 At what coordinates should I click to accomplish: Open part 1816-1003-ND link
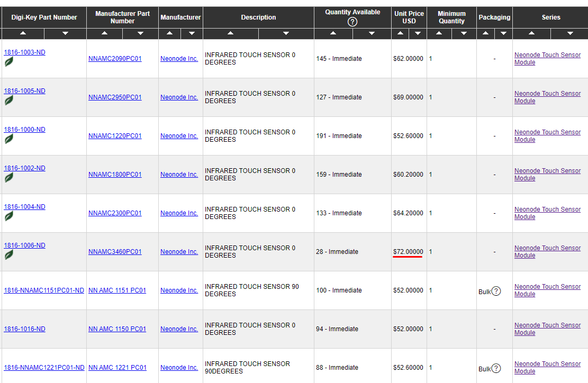tap(24, 52)
